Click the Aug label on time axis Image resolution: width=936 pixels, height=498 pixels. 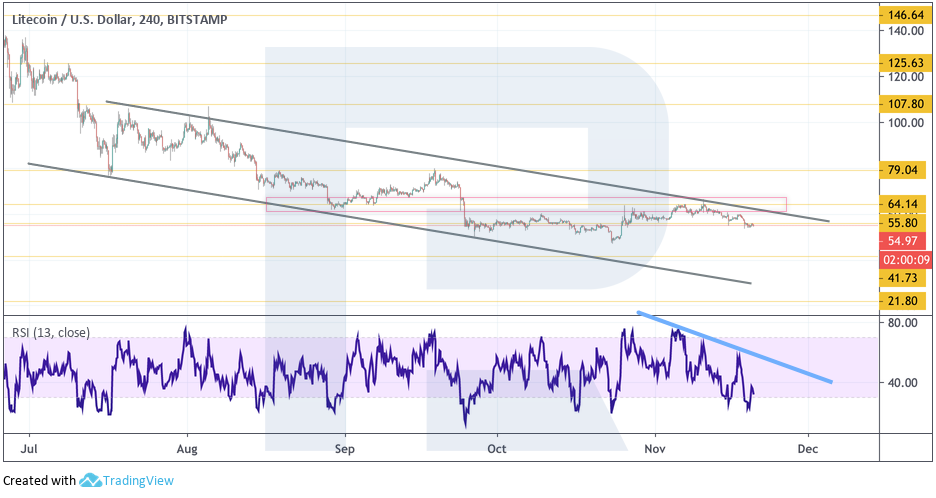(187, 450)
